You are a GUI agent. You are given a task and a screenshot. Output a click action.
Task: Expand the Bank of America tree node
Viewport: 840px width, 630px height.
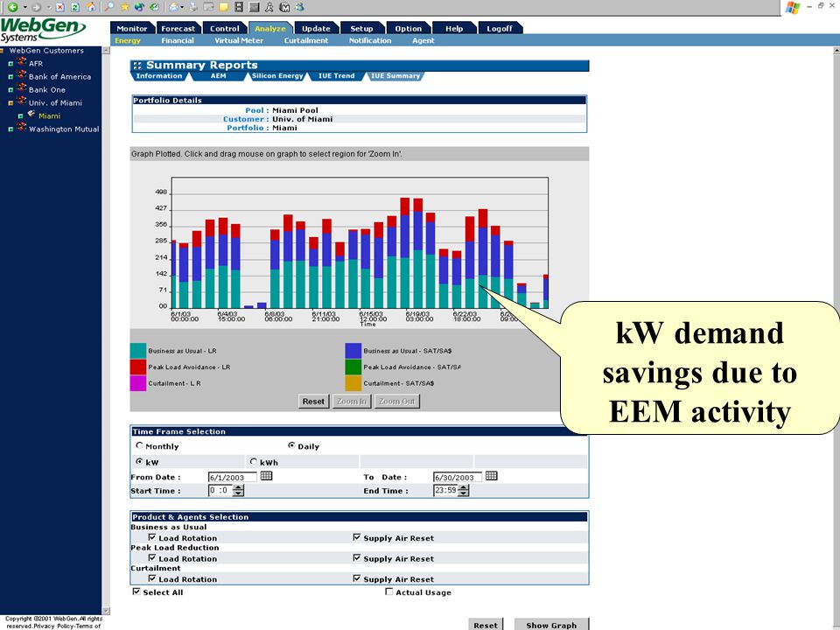click(x=10, y=77)
